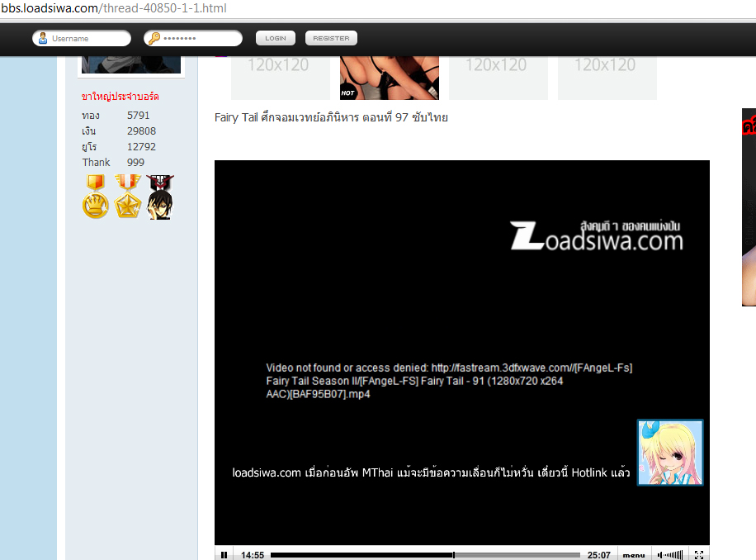Click the value 12792 in sidebar
The width and height of the screenshot is (756, 560).
[141, 147]
